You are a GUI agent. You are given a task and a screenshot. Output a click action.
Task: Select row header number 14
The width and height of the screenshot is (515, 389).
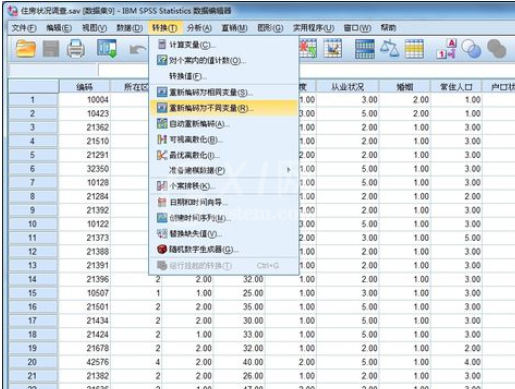tap(33, 279)
